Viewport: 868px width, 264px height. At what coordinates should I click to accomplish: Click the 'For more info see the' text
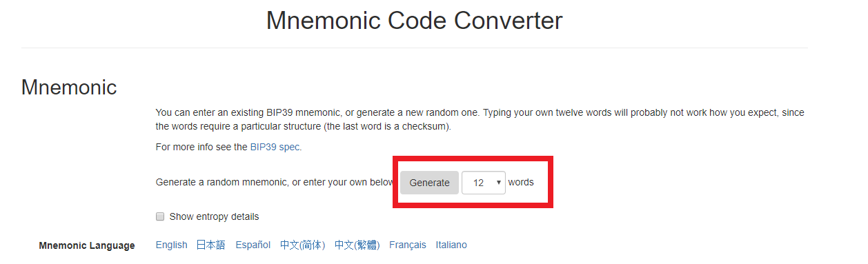(x=201, y=147)
